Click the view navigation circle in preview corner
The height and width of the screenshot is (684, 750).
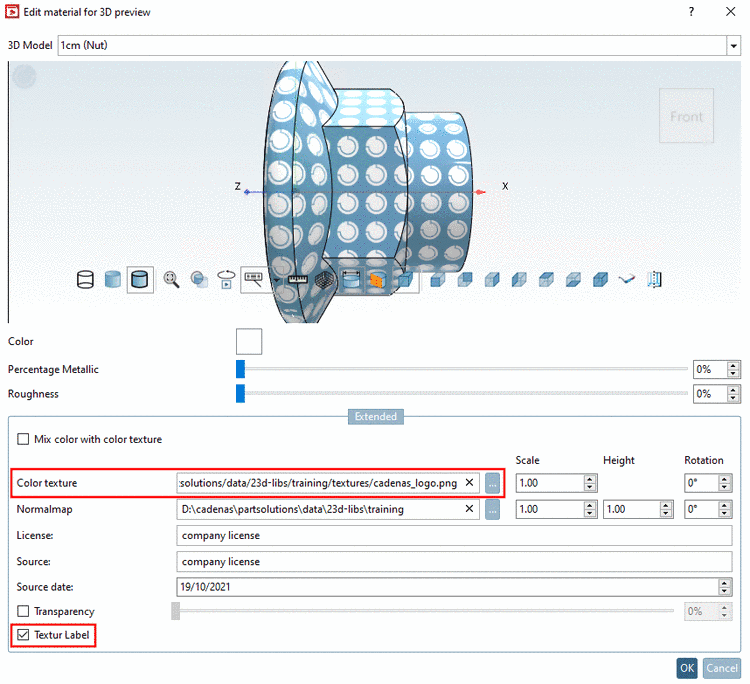(x=24, y=76)
